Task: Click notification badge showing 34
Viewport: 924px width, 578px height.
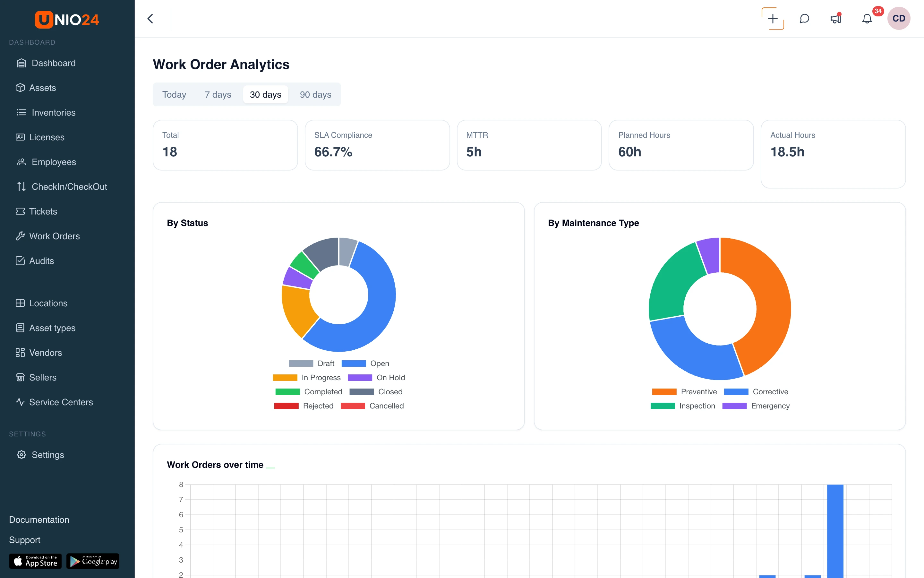Action: coord(878,11)
